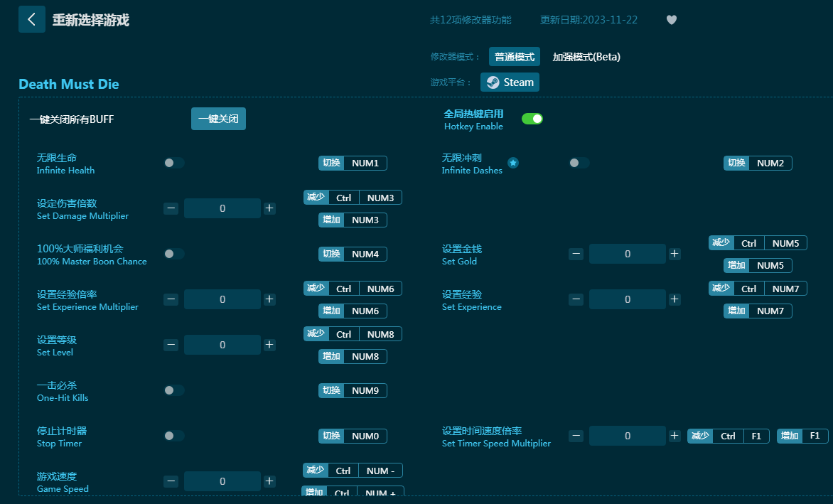Image resolution: width=833 pixels, height=504 pixels.
Task: Enable 100% Master Boon Chance
Action: pyautogui.click(x=174, y=254)
